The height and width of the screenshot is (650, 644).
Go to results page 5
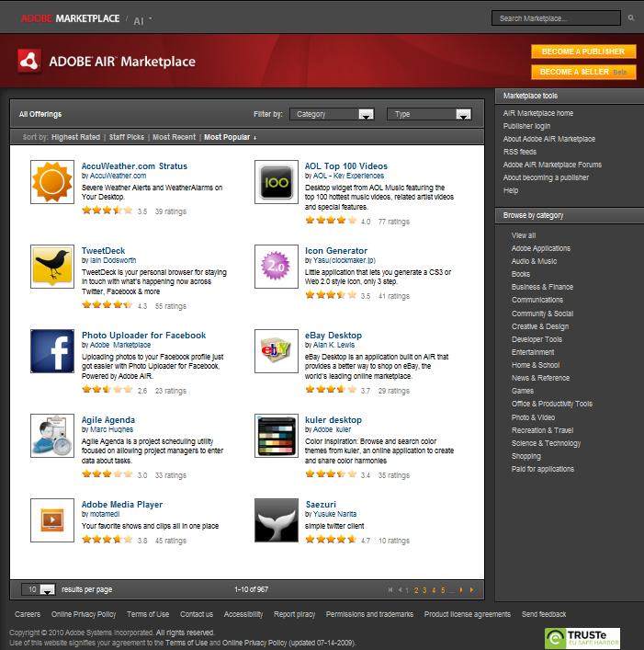pyautogui.click(x=443, y=590)
